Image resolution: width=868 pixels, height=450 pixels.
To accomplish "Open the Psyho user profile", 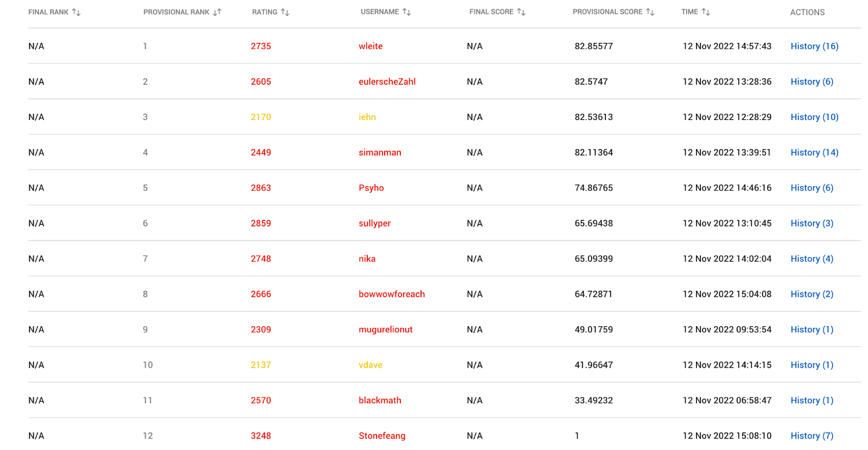I will pyautogui.click(x=371, y=188).
